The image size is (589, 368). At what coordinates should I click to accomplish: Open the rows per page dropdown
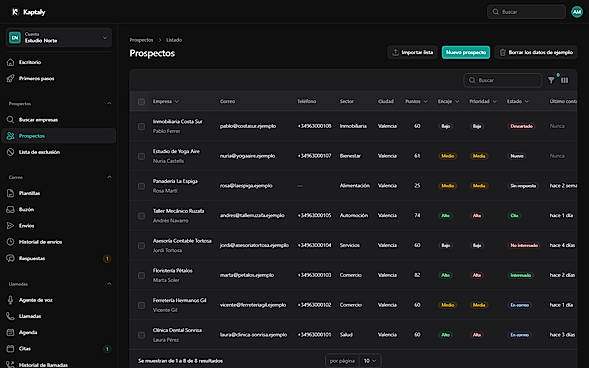click(x=370, y=361)
